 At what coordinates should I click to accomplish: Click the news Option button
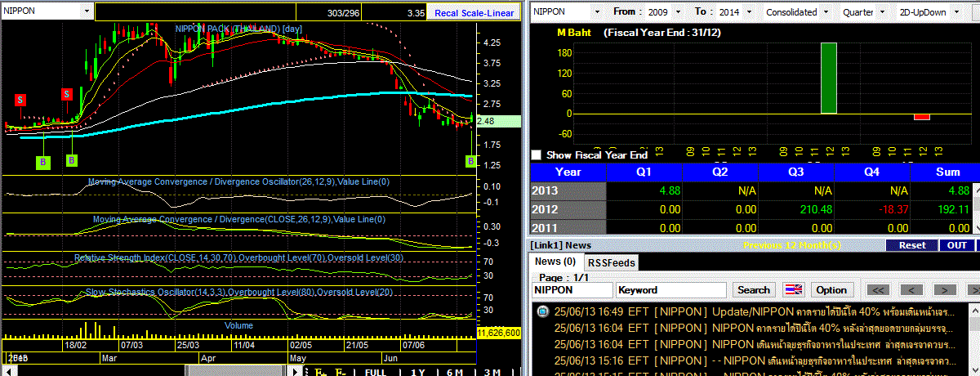[831, 289]
